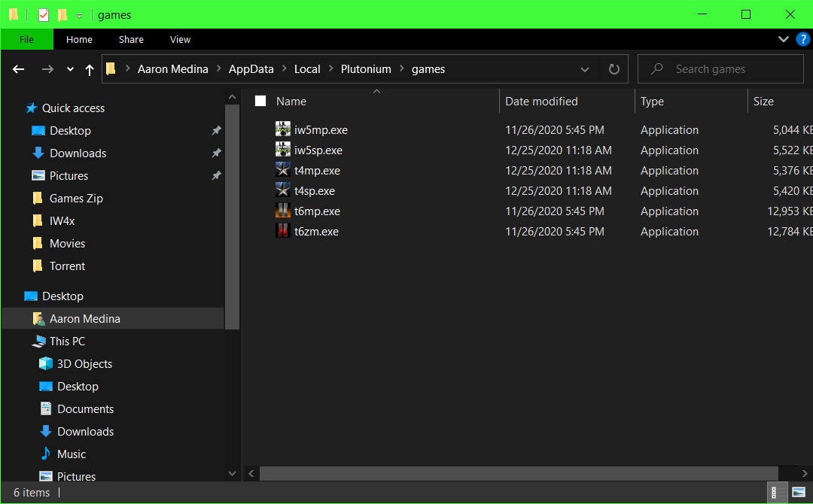Click the horizontal scrollbar in file list
Screen dimensions: 813x504
point(519,473)
